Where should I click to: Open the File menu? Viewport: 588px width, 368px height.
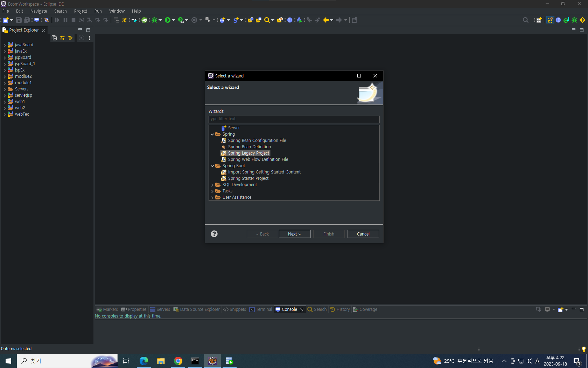[x=6, y=11]
